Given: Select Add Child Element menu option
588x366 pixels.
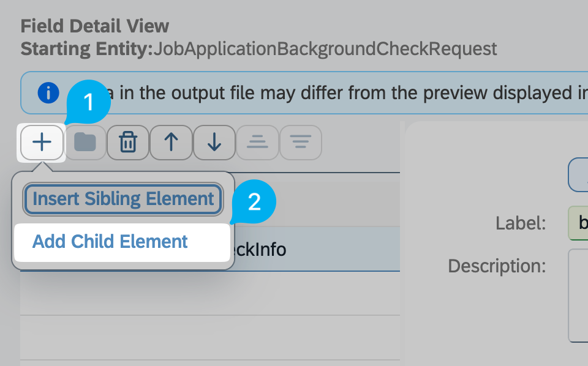Looking at the screenshot, I should pos(110,242).
